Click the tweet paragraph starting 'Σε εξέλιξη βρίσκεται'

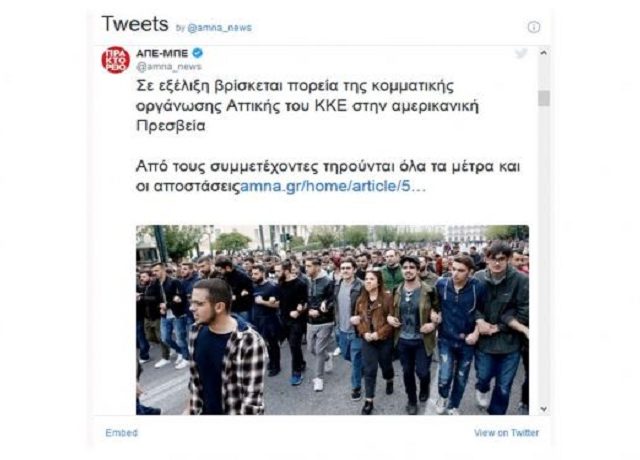[x=307, y=106]
